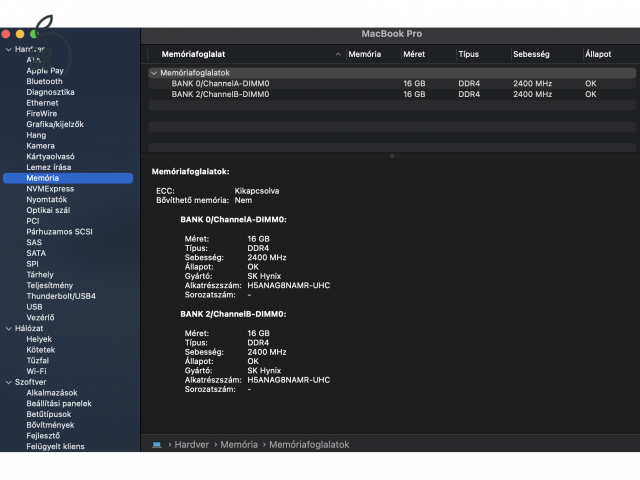Open Beállítási panelek under Szoftver
The image size is (640, 480).
click(59, 404)
